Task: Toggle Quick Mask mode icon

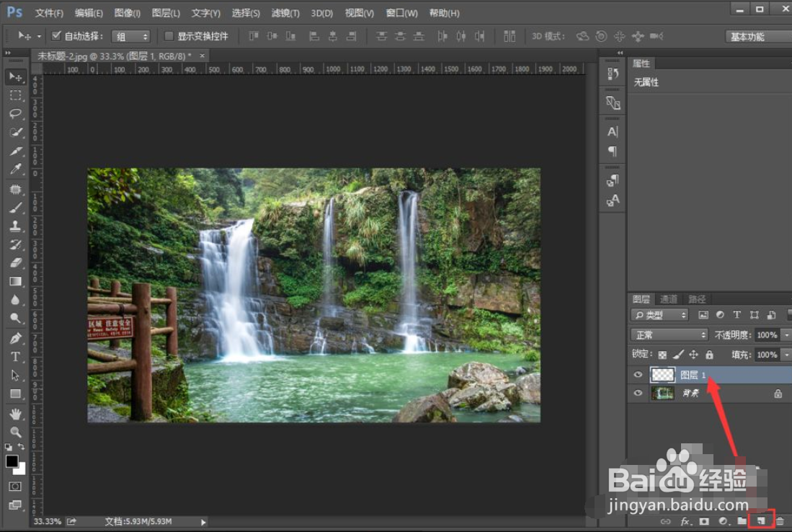Action: [15, 486]
